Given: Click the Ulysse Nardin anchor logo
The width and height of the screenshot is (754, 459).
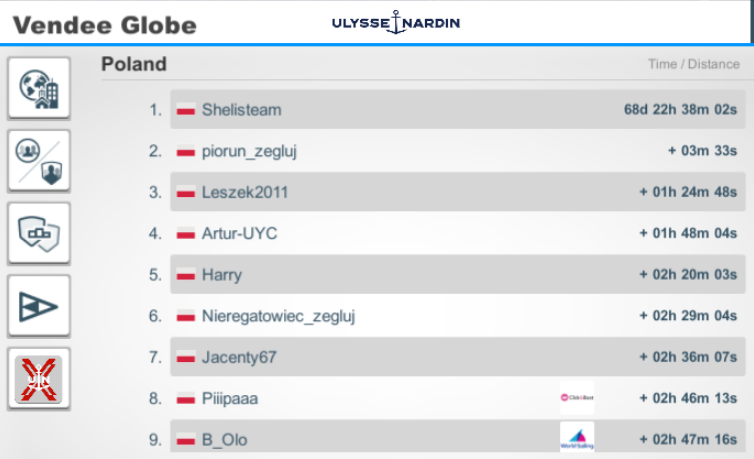Looking at the screenshot, I should point(396,23).
